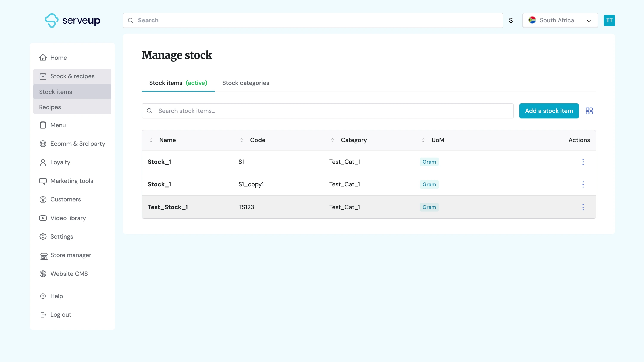Sort table by Code column
Image resolution: width=644 pixels, height=362 pixels.
point(241,140)
